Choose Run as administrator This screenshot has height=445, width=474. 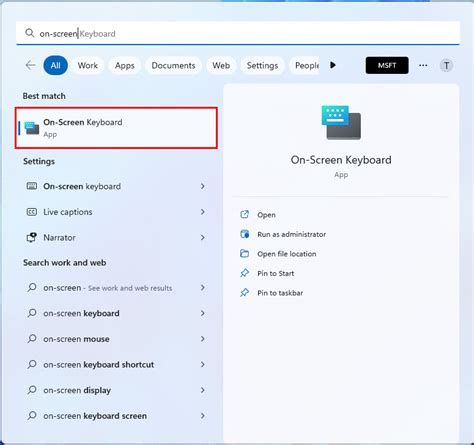[x=292, y=234]
